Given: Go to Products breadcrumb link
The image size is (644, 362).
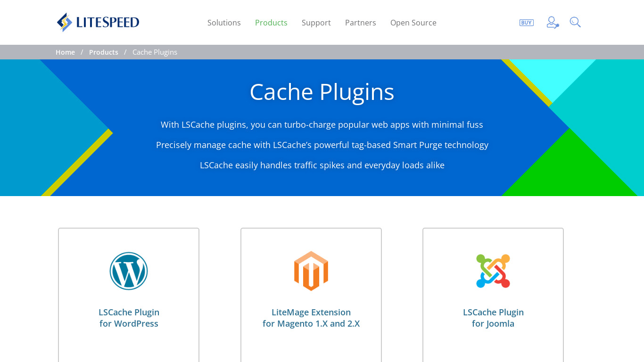Looking at the screenshot, I should pyautogui.click(x=104, y=52).
